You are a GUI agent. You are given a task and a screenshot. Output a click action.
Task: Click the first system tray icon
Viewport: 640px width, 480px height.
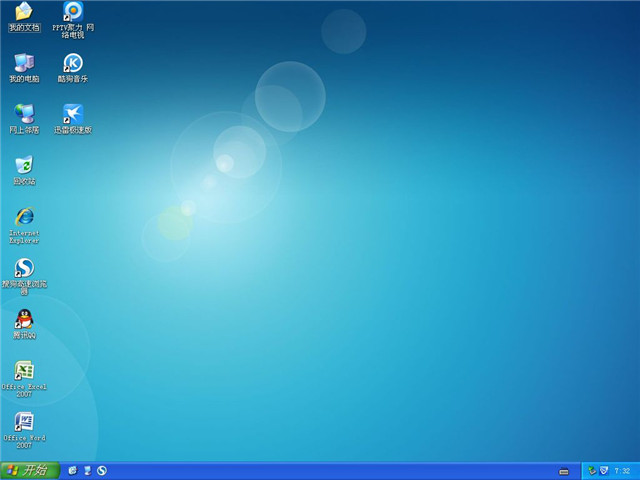pyautogui.click(x=592, y=470)
